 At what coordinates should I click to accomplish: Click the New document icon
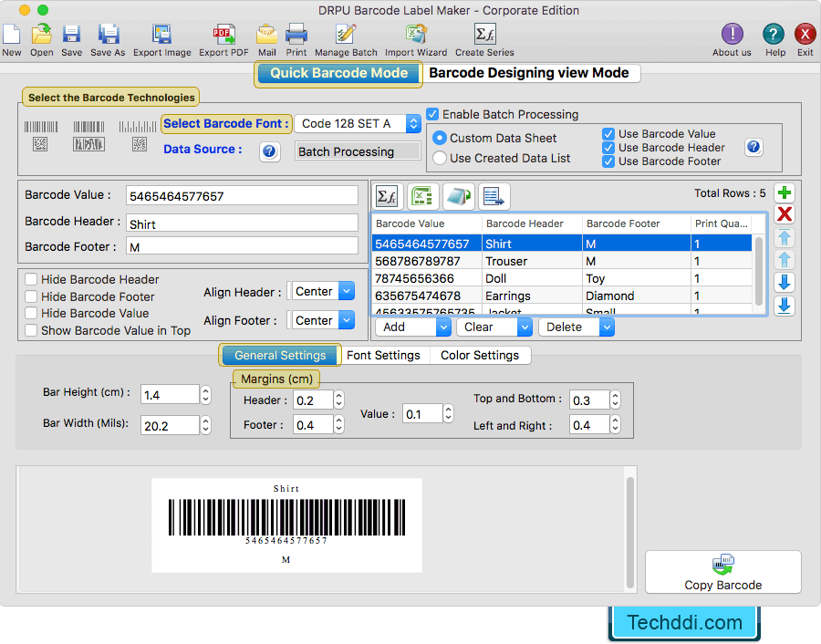click(12, 35)
